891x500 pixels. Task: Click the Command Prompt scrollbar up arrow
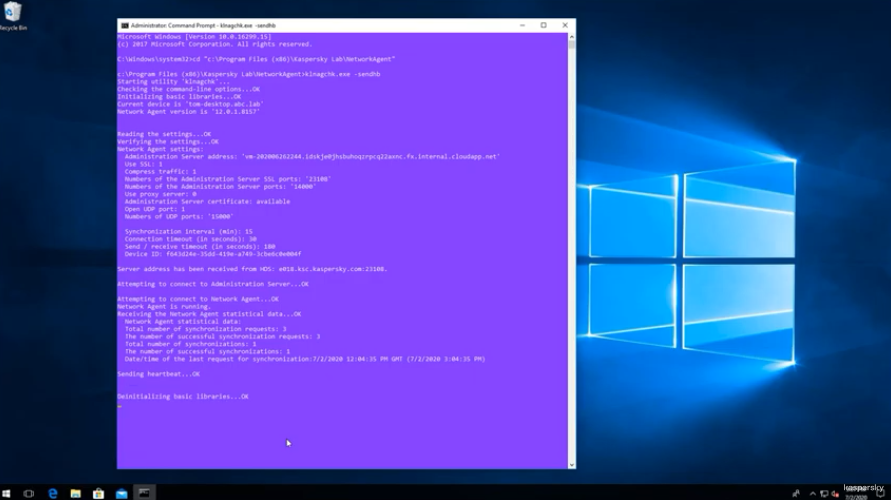(572, 36)
